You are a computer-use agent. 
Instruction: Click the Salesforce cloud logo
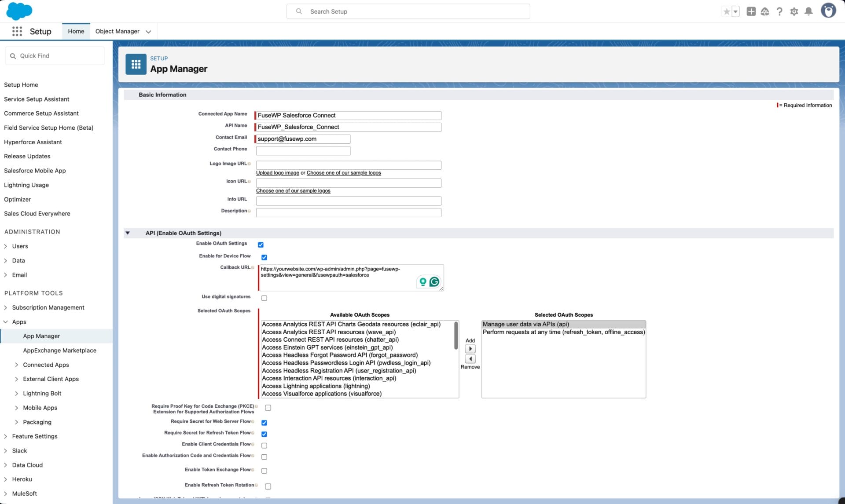[x=19, y=11]
